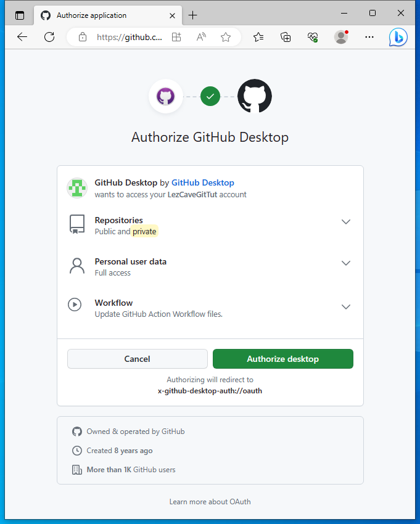420x524 pixels.
Task: Click the building icon beside 'More than 1K'
Action: pos(77,470)
